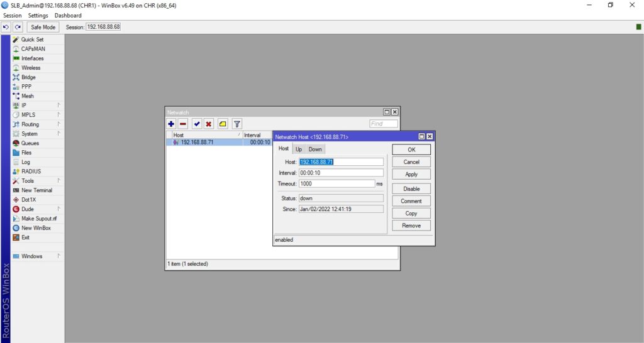Add a new Netwatch entry with plus icon
Screen dimensions: 644x343
pos(171,124)
